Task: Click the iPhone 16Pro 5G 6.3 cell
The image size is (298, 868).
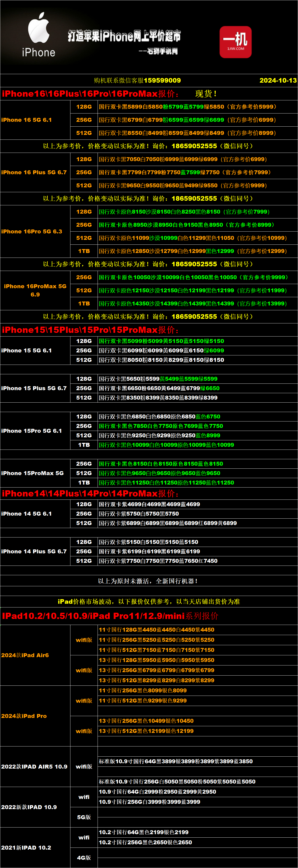Action: [x=35, y=232]
